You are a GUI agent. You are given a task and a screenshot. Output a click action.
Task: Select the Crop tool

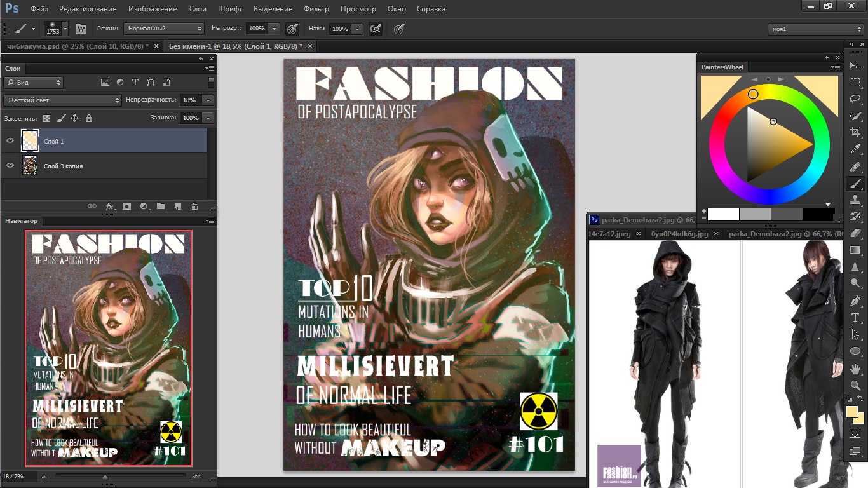(x=855, y=132)
